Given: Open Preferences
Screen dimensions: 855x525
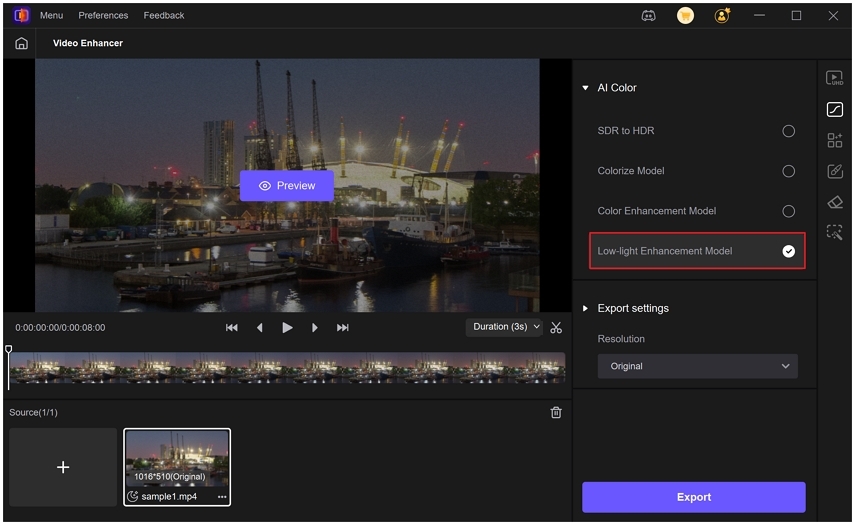Looking at the screenshot, I should click(x=103, y=16).
